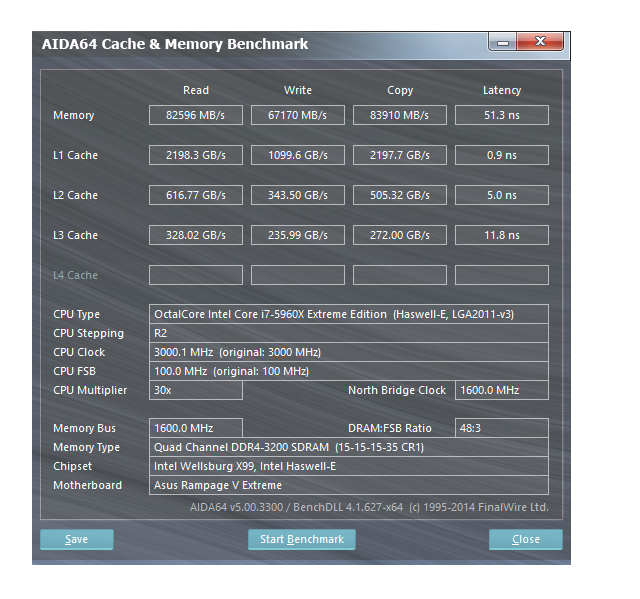This screenshot has height=599, width=640.
Task: Click the greyed L4 Cache label
Action: (x=76, y=275)
